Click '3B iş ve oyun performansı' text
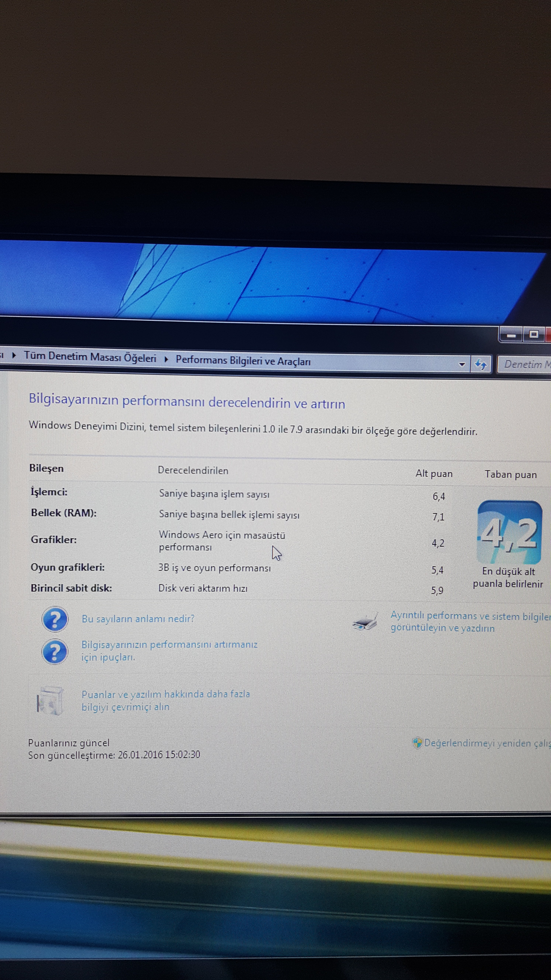 (214, 568)
